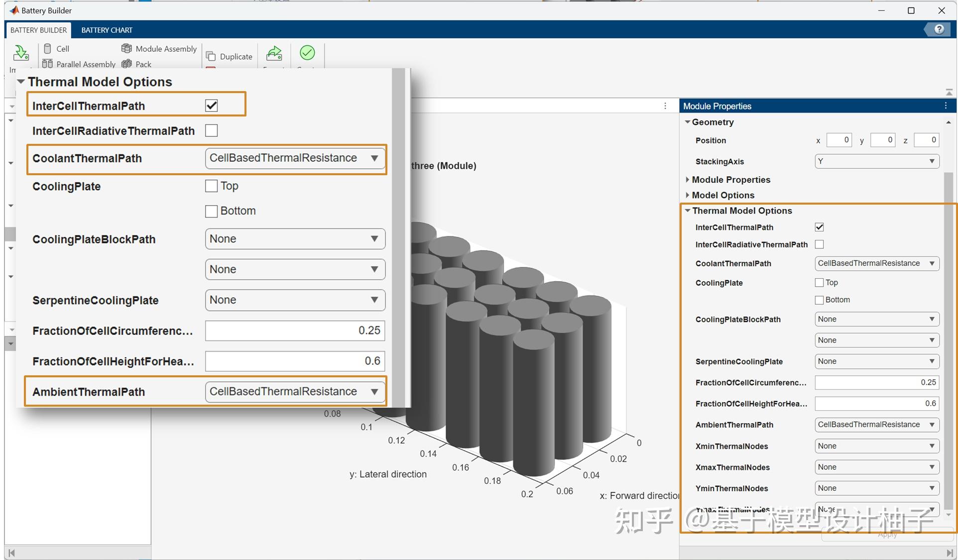Screen dimensions: 958x560
Task: Expand the Model Options section
Action: coord(722,195)
